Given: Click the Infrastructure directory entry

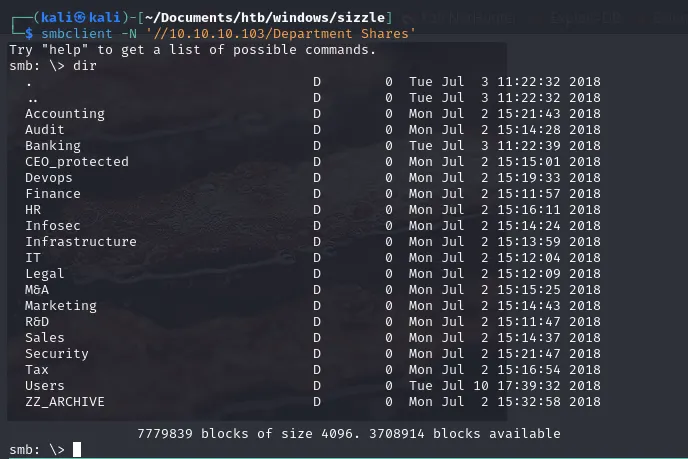Looking at the screenshot, I should tap(81, 242).
